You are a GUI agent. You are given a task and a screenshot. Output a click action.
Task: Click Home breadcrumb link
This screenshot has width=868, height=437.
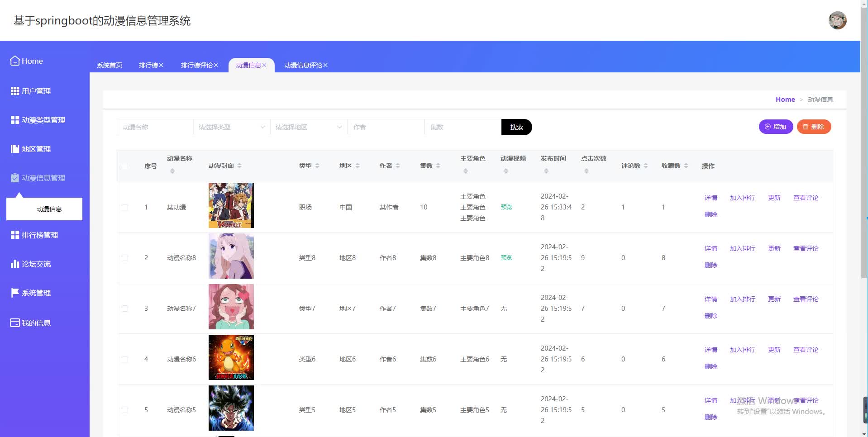(x=785, y=100)
